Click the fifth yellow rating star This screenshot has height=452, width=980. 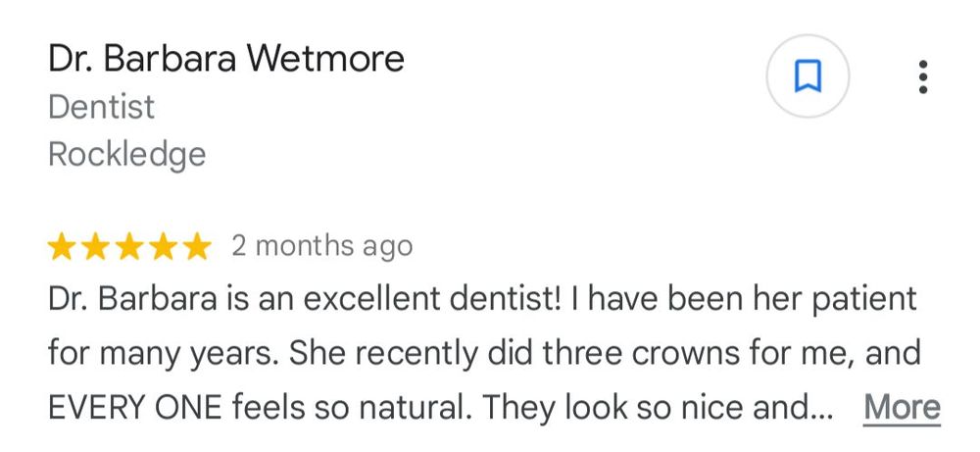[195, 246]
